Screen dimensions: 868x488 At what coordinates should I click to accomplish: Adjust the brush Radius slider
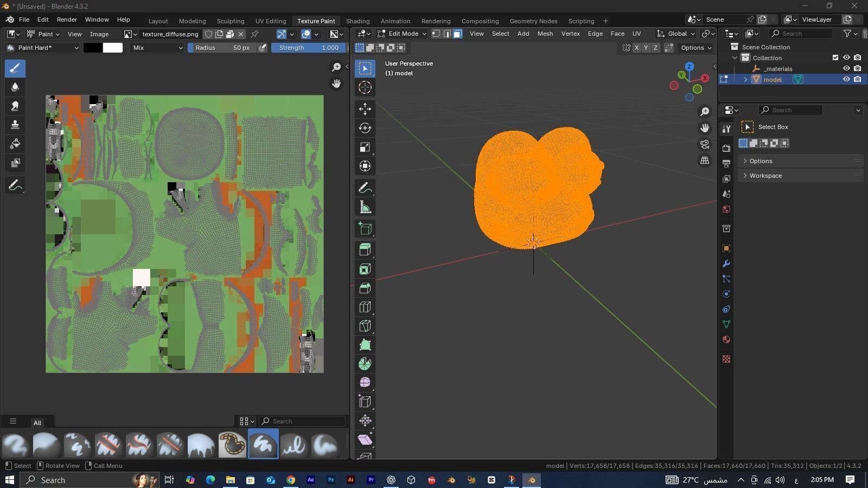point(222,48)
